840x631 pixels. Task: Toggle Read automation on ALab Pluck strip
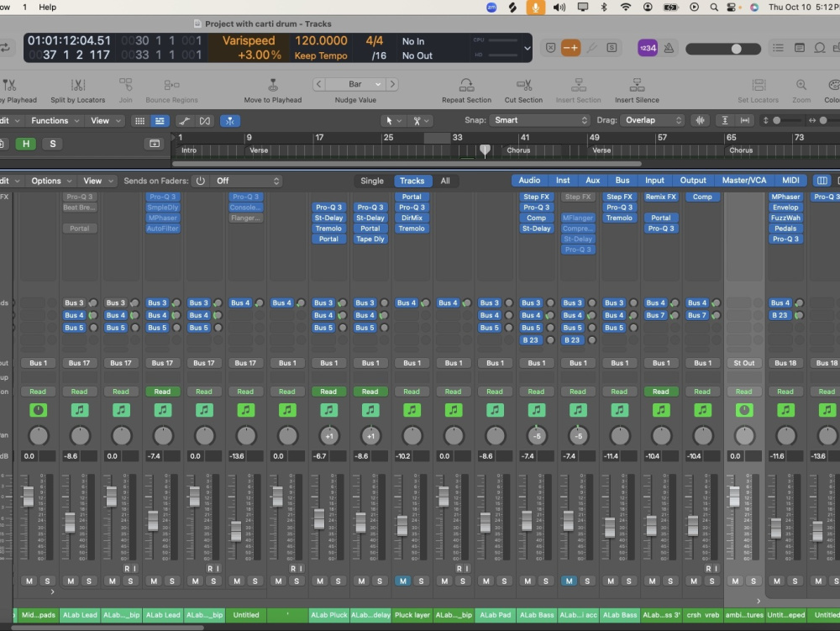[x=328, y=392]
